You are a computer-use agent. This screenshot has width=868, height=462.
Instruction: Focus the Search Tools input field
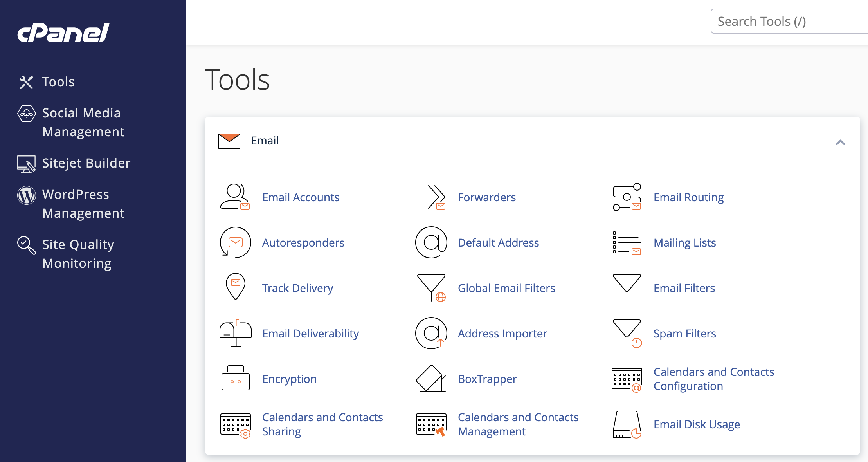pos(789,21)
